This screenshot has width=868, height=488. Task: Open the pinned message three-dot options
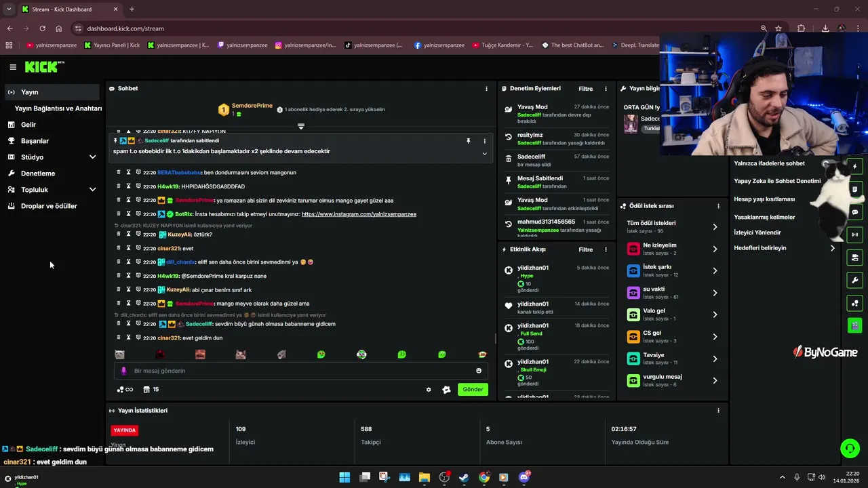[484, 141]
